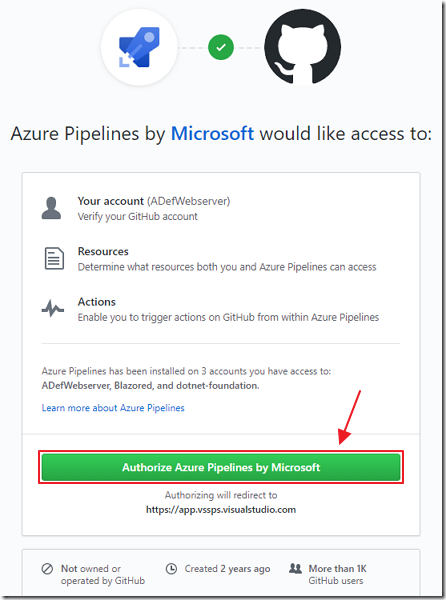The width and height of the screenshot is (446, 600).
Task: Click the clock icon beside Created 2 years ago
Action: pyautogui.click(x=171, y=569)
